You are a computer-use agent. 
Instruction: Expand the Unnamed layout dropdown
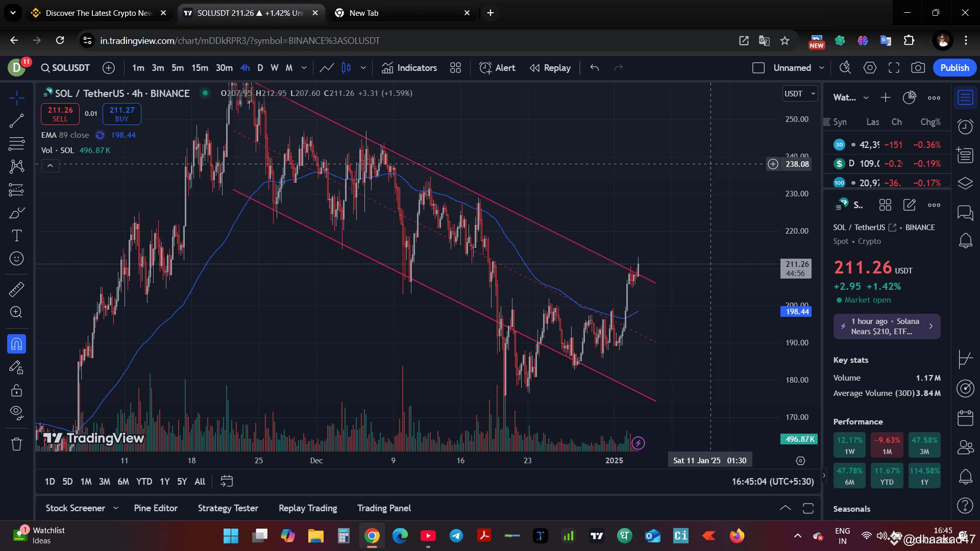[822, 68]
